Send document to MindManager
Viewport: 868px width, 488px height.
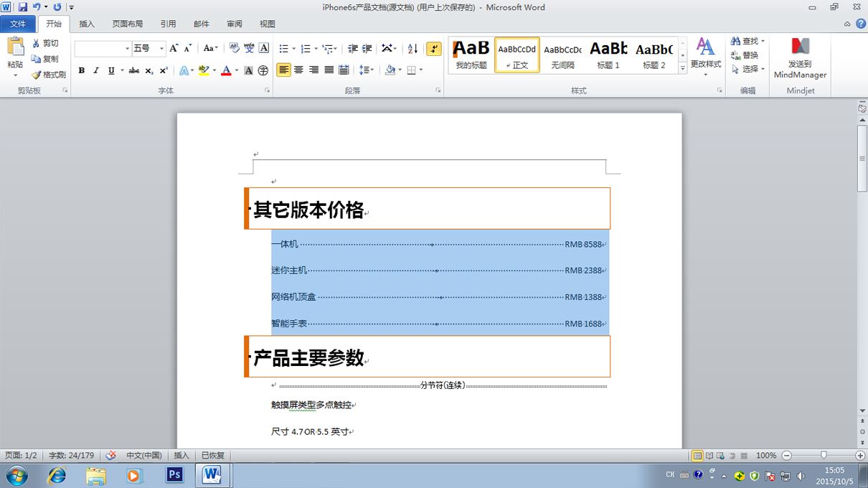[x=800, y=58]
